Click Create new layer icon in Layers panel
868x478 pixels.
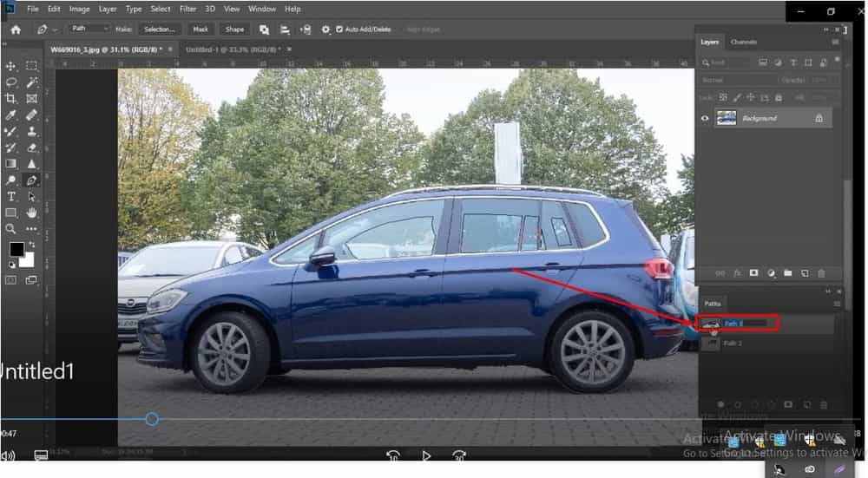[805, 273]
